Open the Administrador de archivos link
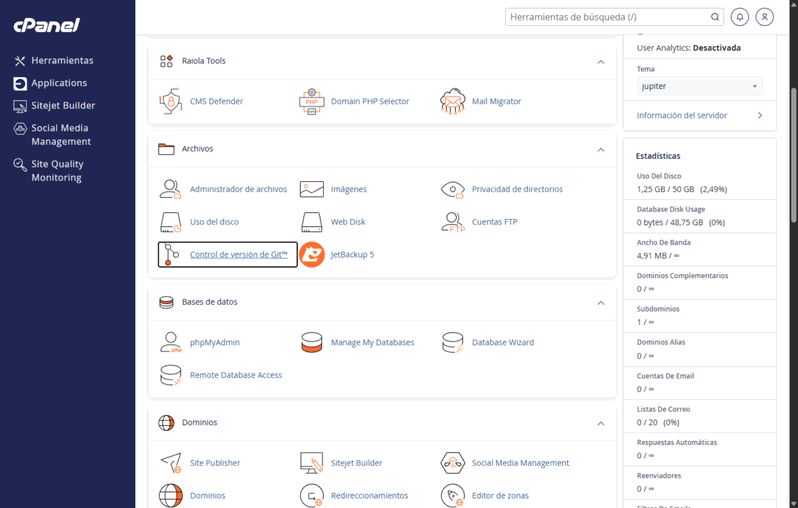 click(238, 189)
